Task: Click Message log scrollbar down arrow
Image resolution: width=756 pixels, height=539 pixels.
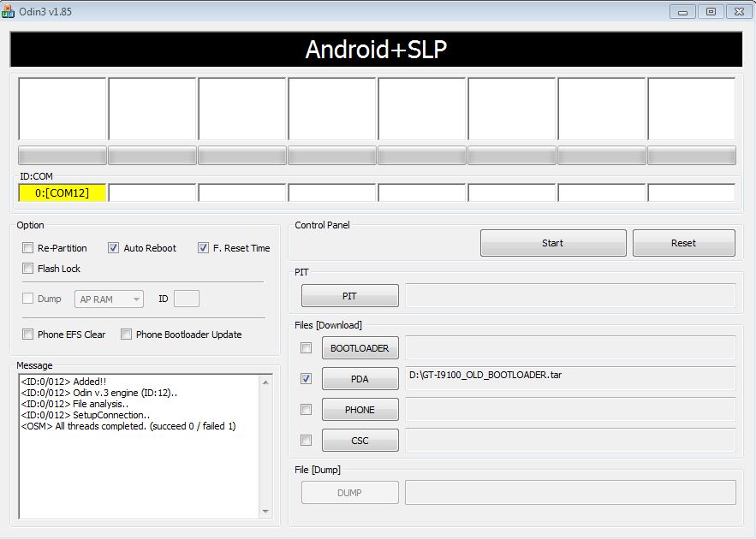Action: click(x=265, y=511)
